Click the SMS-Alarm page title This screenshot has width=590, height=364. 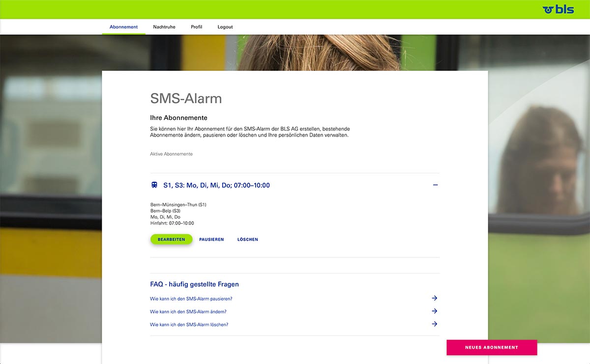point(186,99)
